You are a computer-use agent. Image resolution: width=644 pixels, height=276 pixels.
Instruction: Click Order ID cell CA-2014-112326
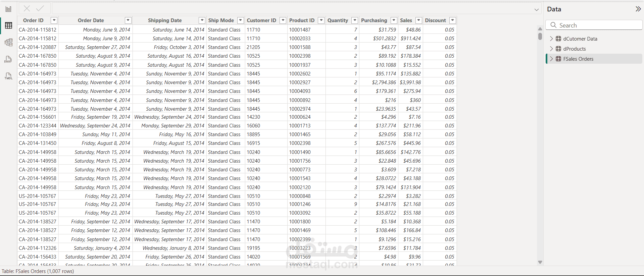pyautogui.click(x=38, y=248)
